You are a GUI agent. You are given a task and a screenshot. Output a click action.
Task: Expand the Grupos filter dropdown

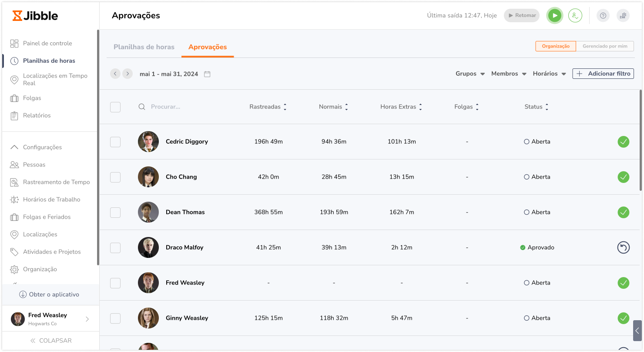pos(470,74)
